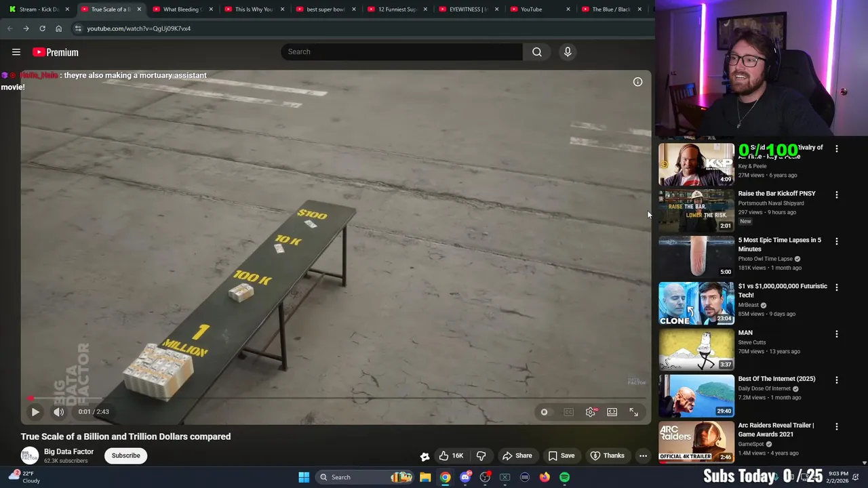868x488 pixels.
Task: Go back in browser history
Action: [x=9, y=28]
